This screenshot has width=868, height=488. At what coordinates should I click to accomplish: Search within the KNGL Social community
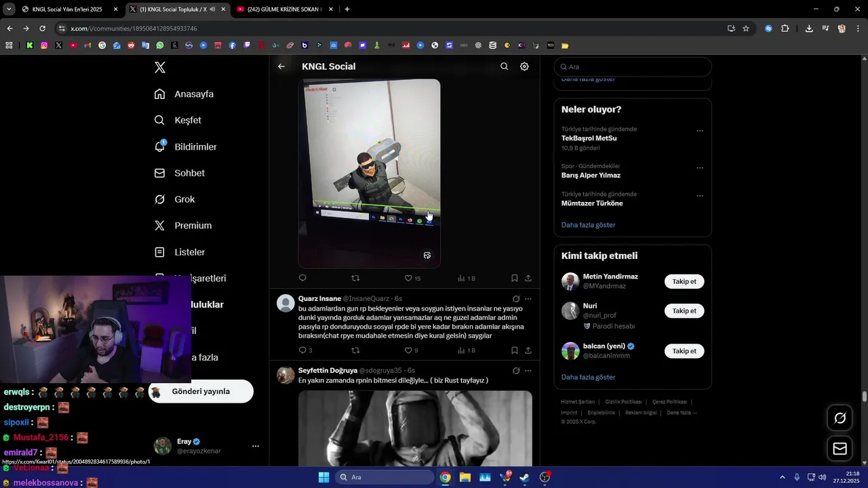(x=504, y=66)
